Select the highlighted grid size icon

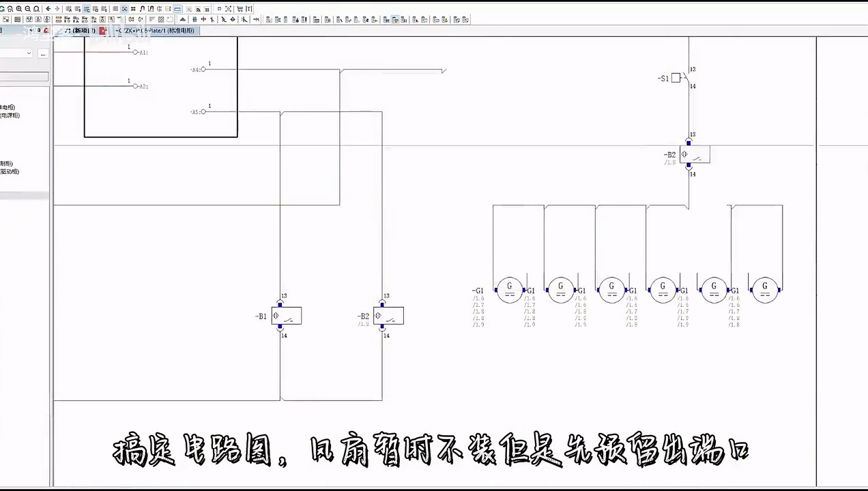86,9
